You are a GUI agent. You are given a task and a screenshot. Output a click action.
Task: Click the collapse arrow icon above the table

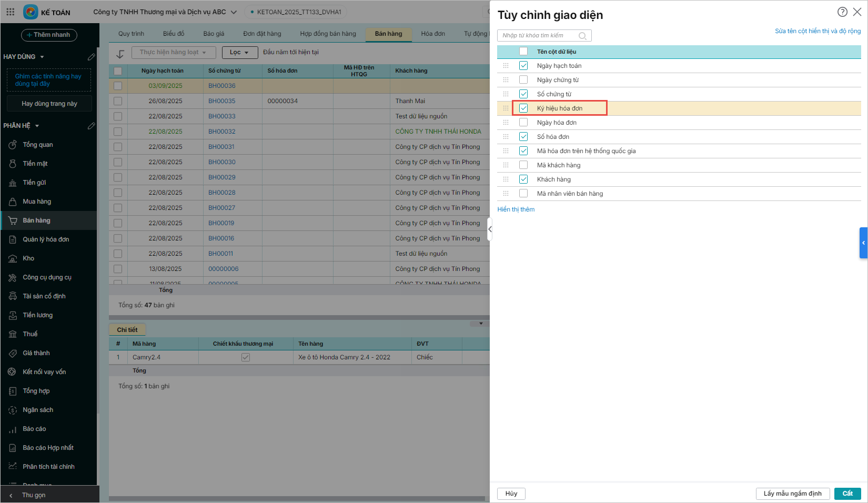[x=120, y=53]
